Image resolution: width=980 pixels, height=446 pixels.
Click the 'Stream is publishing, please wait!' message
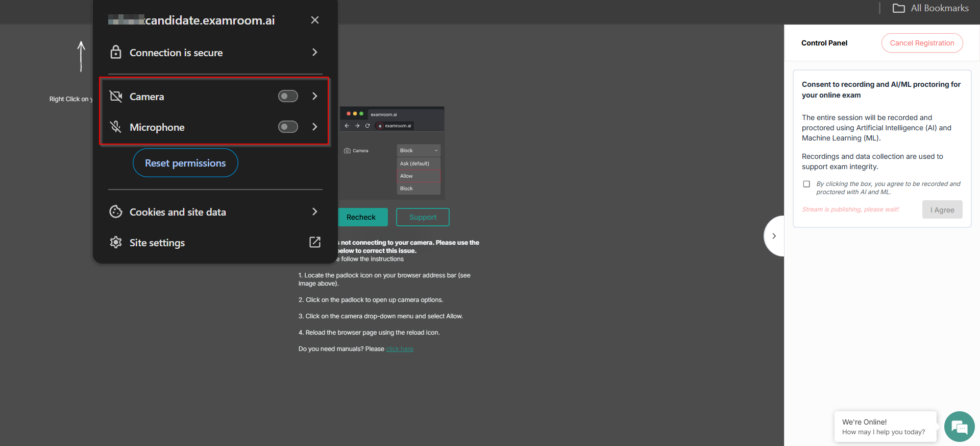pyautogui.click(x=850, y=209)
